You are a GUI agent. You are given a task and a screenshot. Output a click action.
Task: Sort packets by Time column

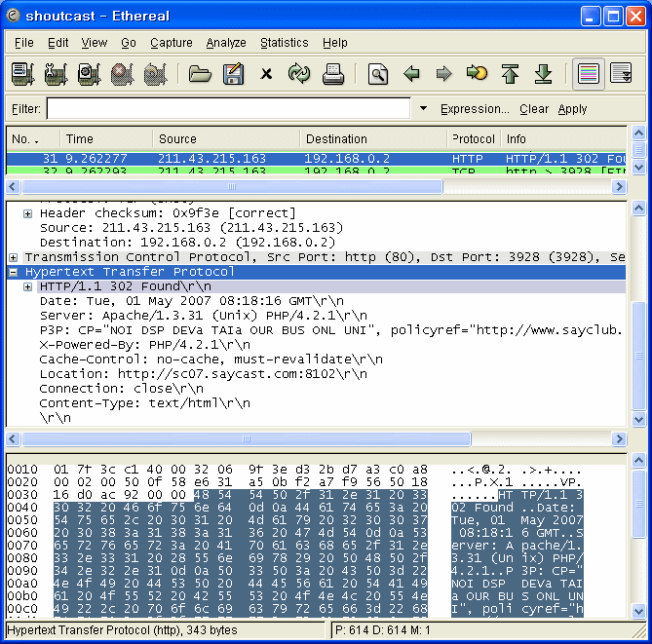pyautogui.click(x=106, y=139)
